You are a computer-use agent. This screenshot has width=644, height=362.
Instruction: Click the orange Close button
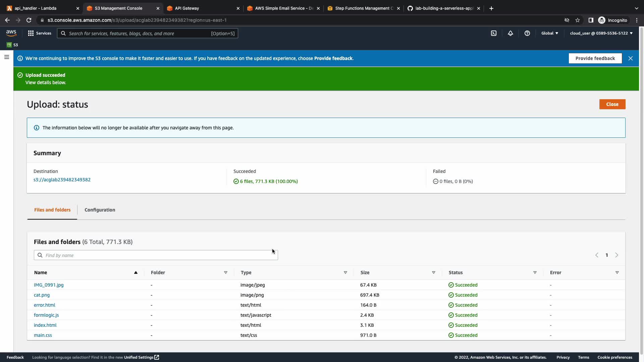(612, 104)
